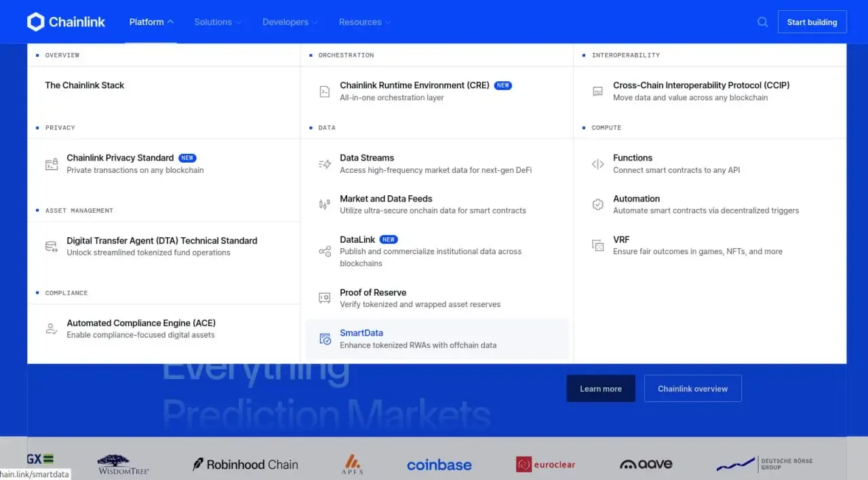
Task: Click the Chainlink overview button
Action: 692,388
